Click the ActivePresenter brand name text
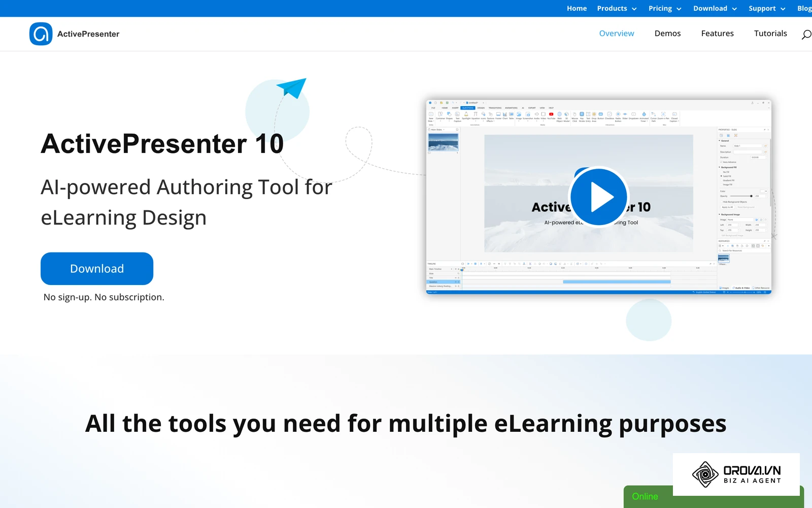Image resolution: width=812 pixels, height=508 pixels. pyautogui.click(x=88, y=34)
